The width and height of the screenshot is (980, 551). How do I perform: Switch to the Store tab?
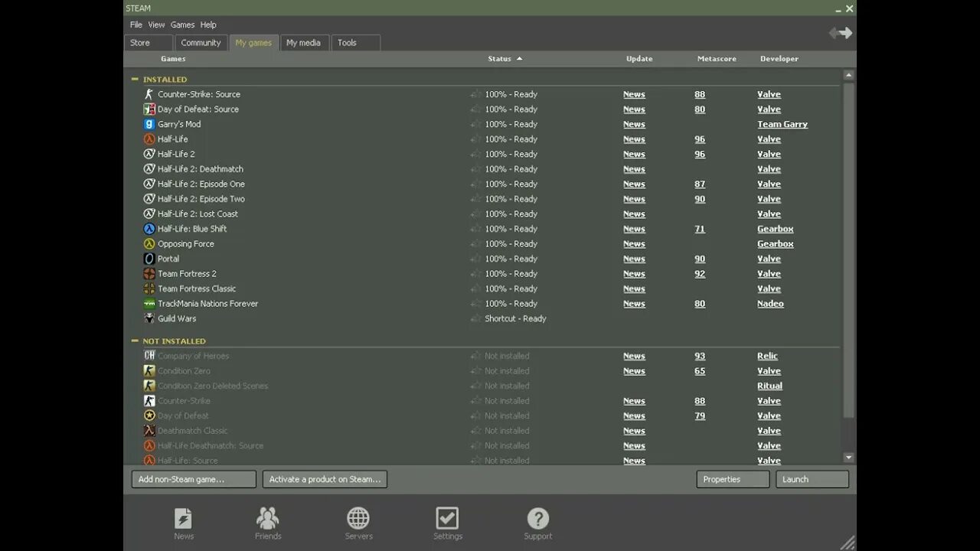(x=149, y=43)
